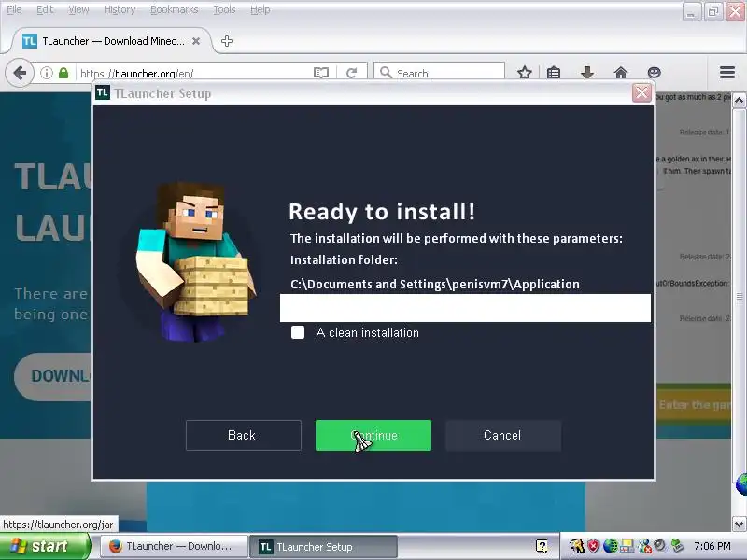This screenshot has width=747, height=560.
Task: Open the Firefox Help menu
Action: (x=261, y=9)
